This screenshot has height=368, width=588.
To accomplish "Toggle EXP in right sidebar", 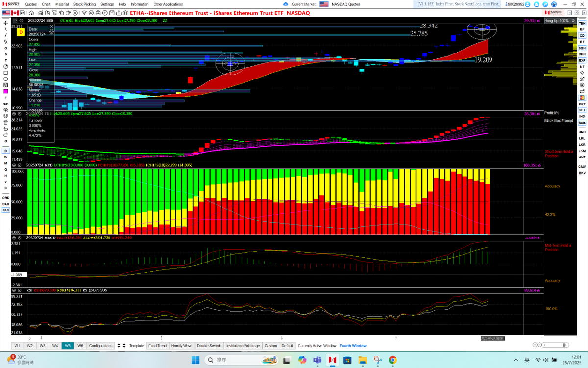I will [582, 60].
